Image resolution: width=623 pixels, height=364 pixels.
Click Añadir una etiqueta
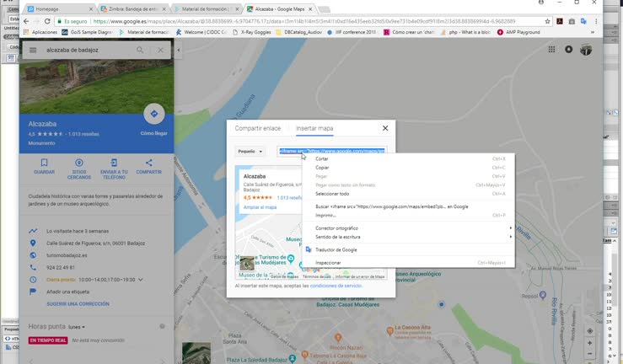(x=68, y=292)
